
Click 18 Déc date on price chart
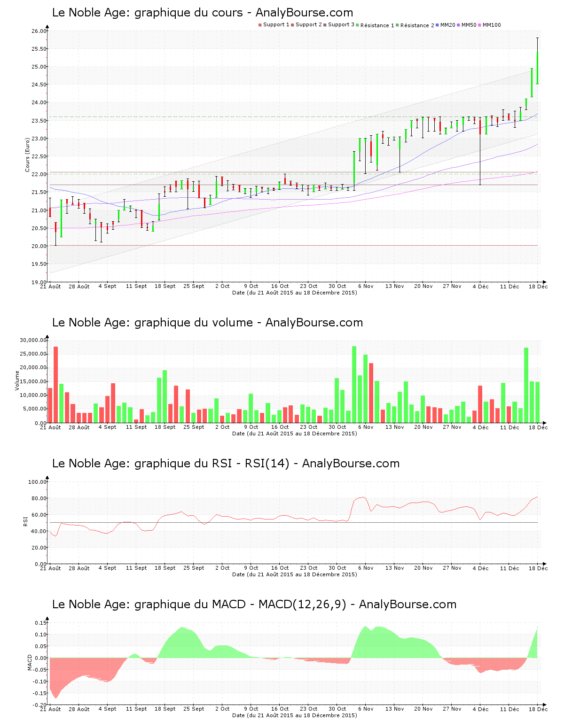click(538, 286)
